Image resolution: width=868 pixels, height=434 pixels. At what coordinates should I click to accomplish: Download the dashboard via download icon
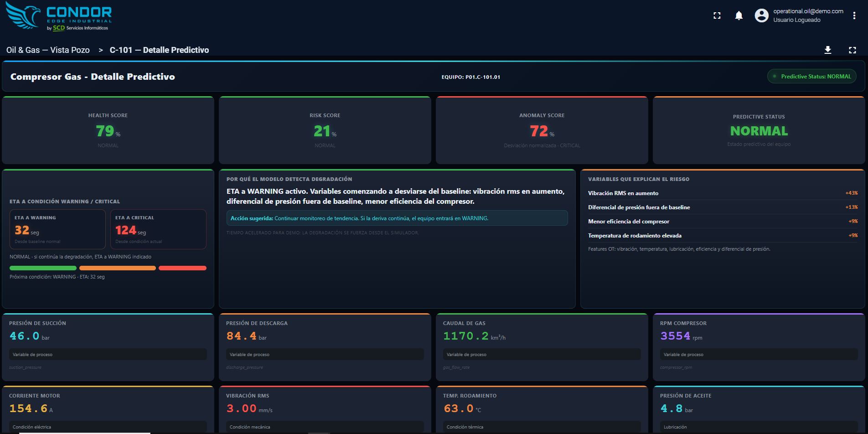(828, 50)
